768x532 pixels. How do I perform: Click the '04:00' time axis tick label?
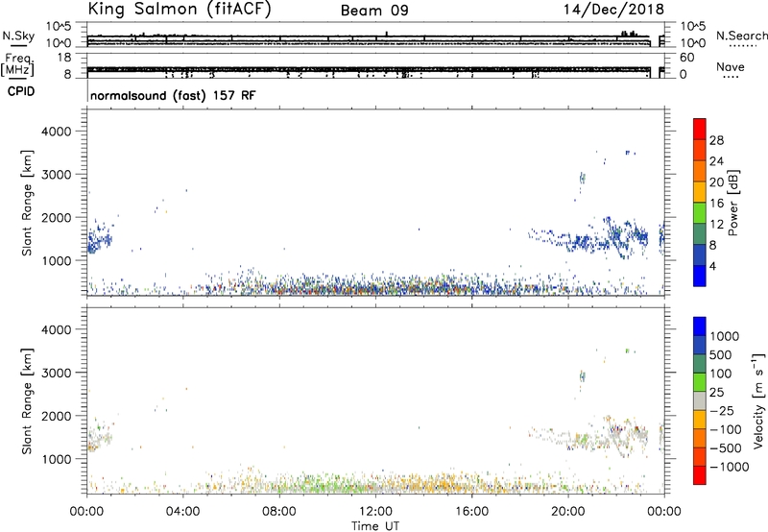coord(182,512)
